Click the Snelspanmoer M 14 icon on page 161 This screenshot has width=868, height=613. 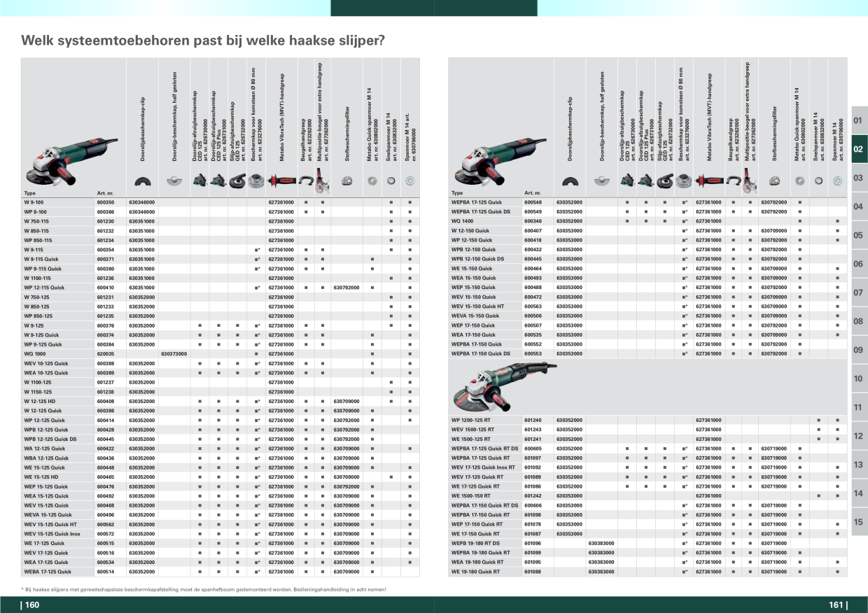[819, 181]
